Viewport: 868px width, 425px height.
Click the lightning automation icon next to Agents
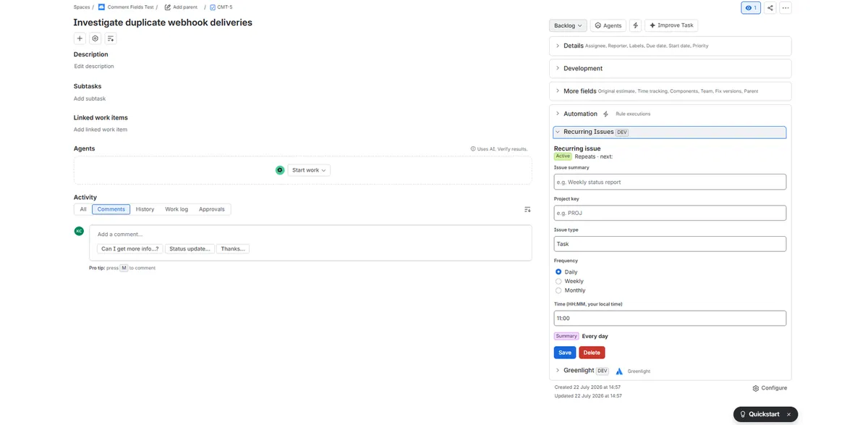point(636,25)
